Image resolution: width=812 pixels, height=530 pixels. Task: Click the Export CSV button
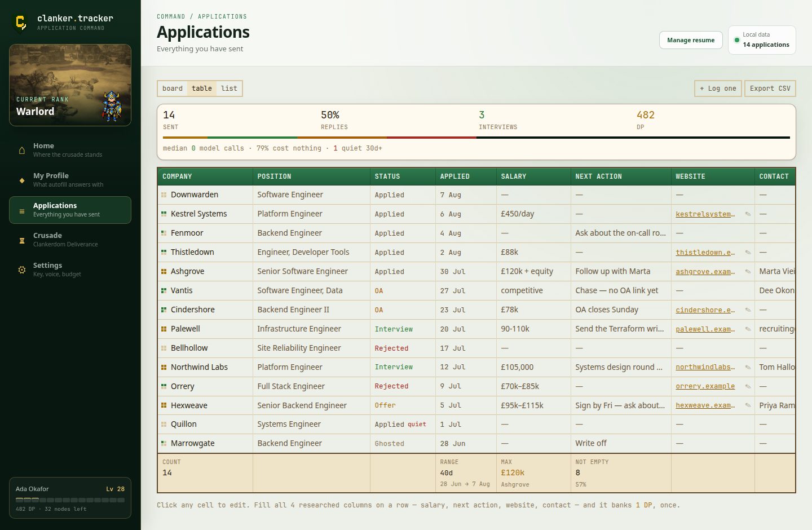click(x=770, y=89)
